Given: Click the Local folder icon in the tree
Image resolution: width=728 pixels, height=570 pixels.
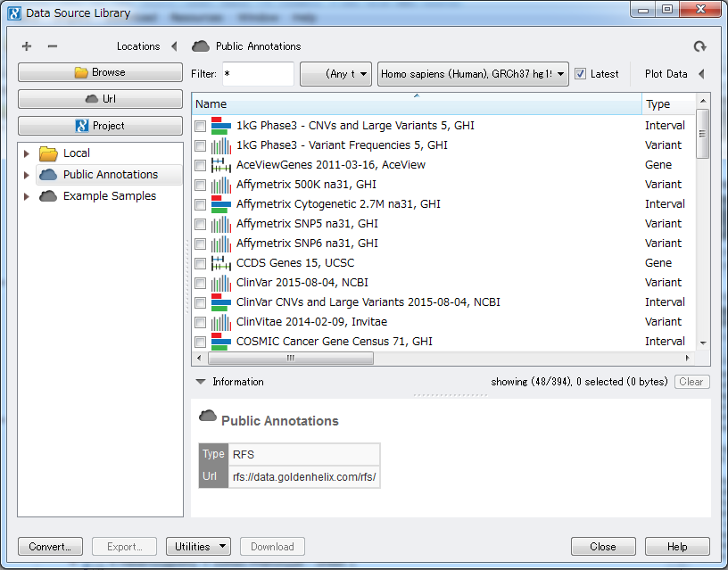Looking at the screenshot, I should tap(48, 153).
